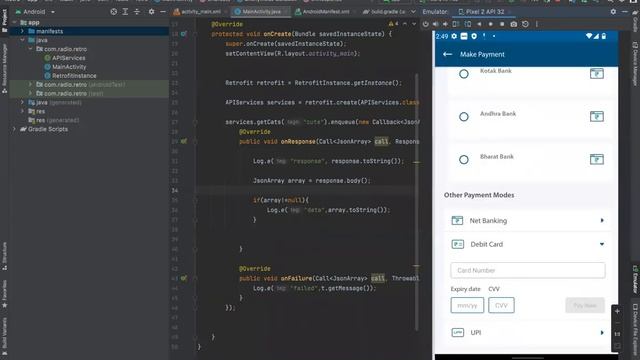The height and width of the screenshot is (360, 640).
Task: Open the Build Variants tool window
Action: [x=4, y=336]
